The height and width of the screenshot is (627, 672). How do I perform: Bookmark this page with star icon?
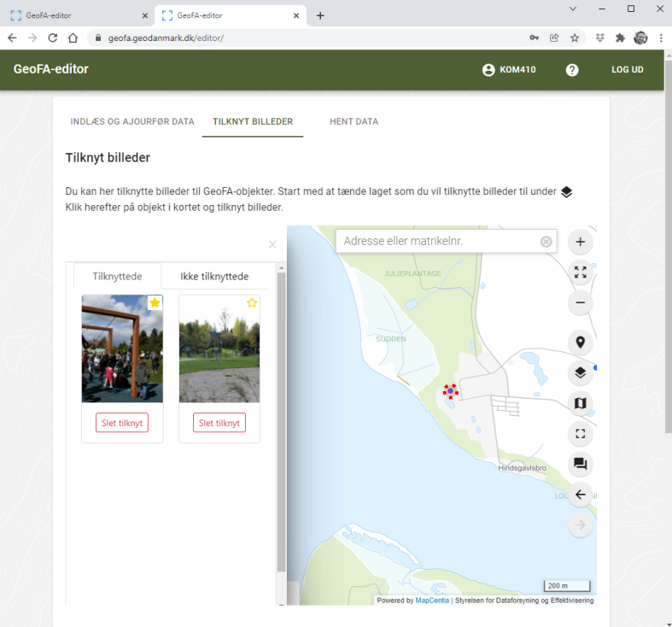[575, 38]
